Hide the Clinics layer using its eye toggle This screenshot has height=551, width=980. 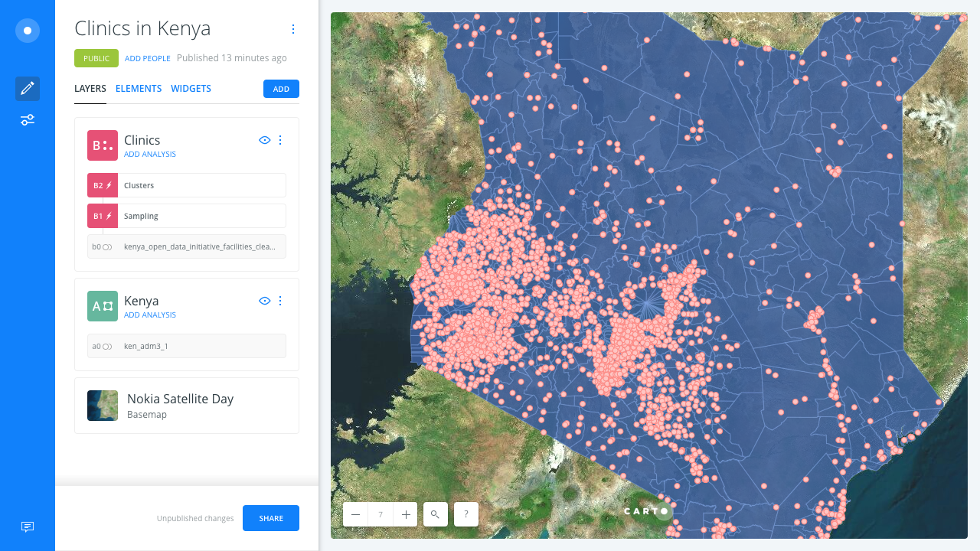(264, 140)
